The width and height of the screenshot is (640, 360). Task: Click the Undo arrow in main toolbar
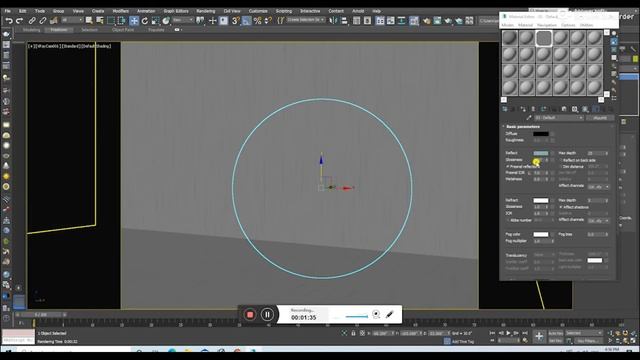point(9,20)
